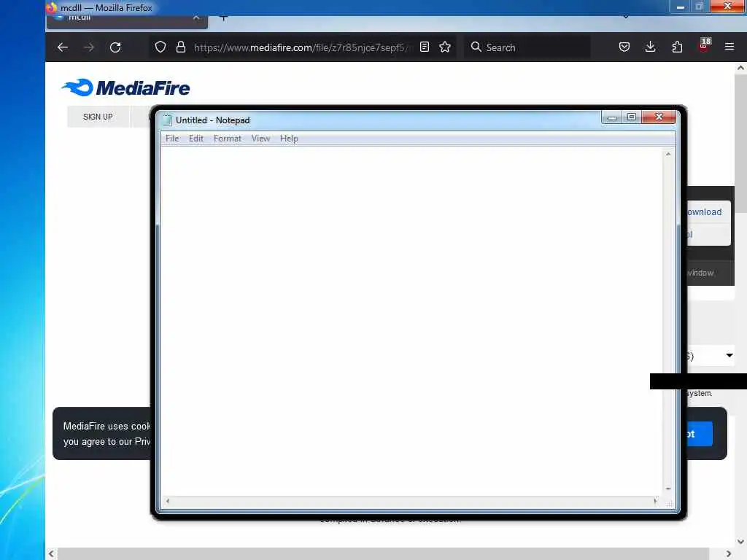747x560 pixels.
Task: Click the mediafire.com address bar URL
Action: click(300, 47)
